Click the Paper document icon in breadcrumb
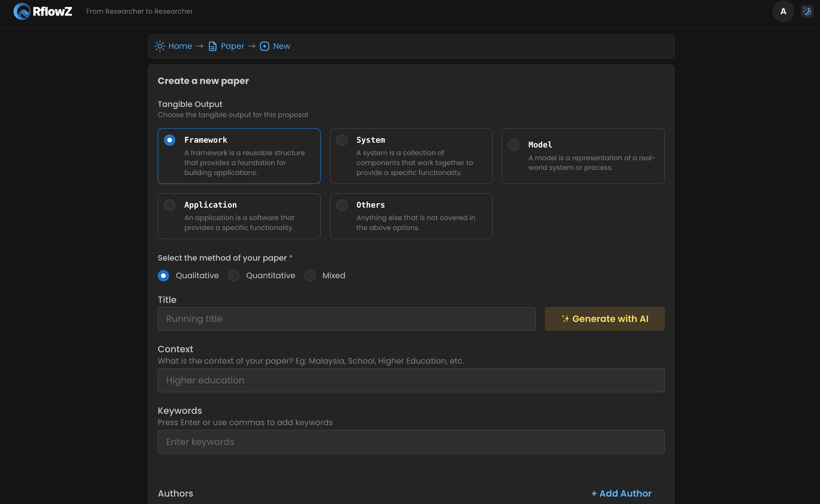The width and height of the screenshot is (820, 504). pyautogui.click(x=212, y=46)
